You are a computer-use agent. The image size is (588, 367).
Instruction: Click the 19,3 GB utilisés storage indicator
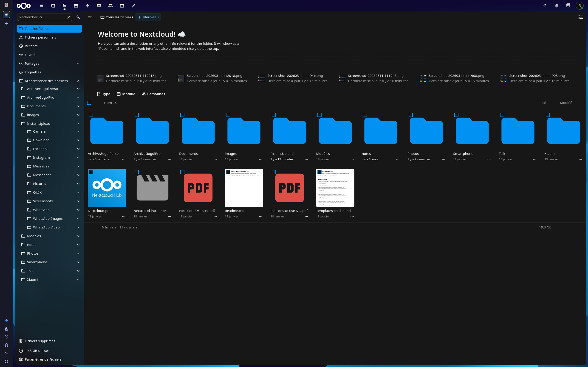click(37, 350)
